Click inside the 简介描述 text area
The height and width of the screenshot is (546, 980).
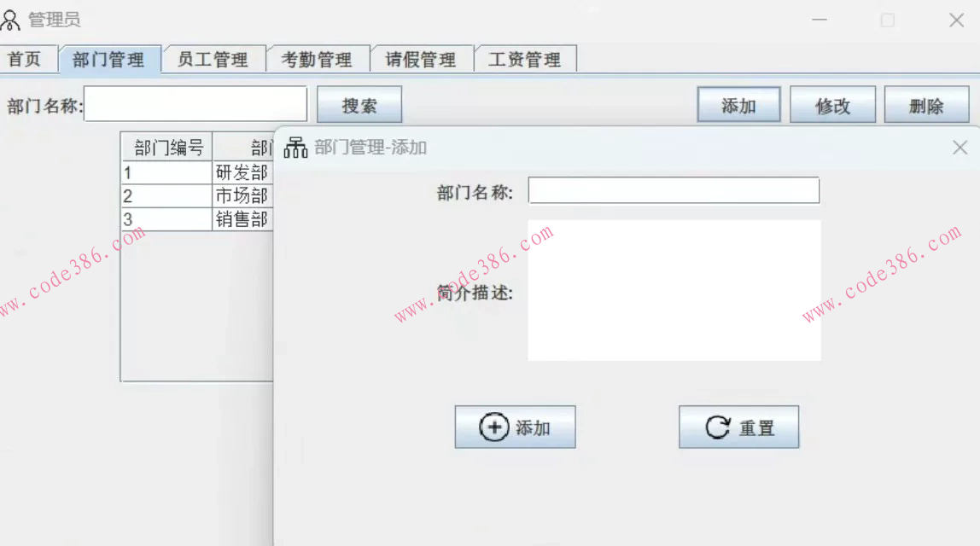click(674, 290)
